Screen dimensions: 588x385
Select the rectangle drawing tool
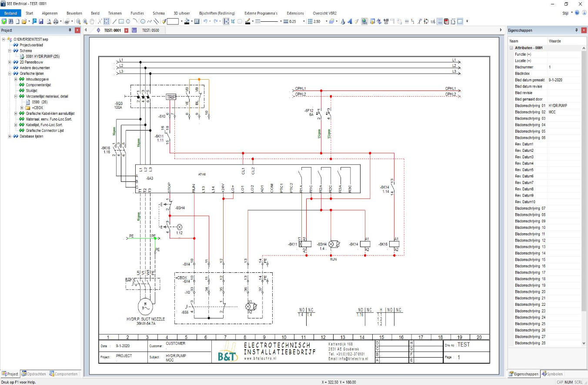pyautogui.click(x=121, y=21)
